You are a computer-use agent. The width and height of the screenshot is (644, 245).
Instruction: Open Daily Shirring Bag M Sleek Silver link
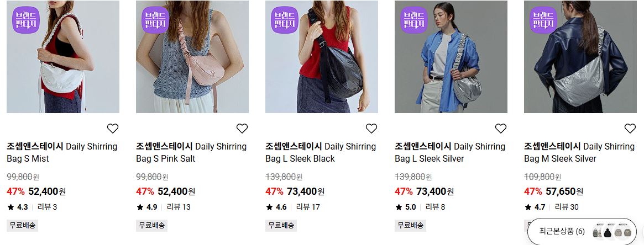[579, 152]
